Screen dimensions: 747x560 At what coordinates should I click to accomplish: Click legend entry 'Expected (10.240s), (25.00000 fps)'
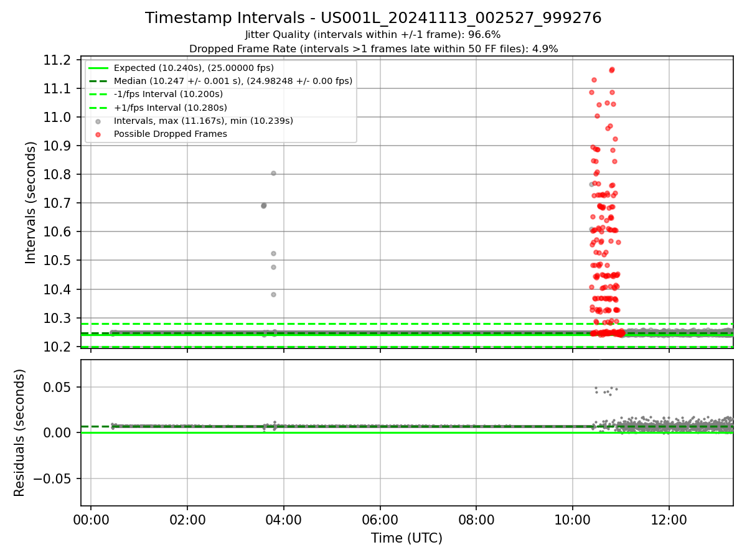194,68
